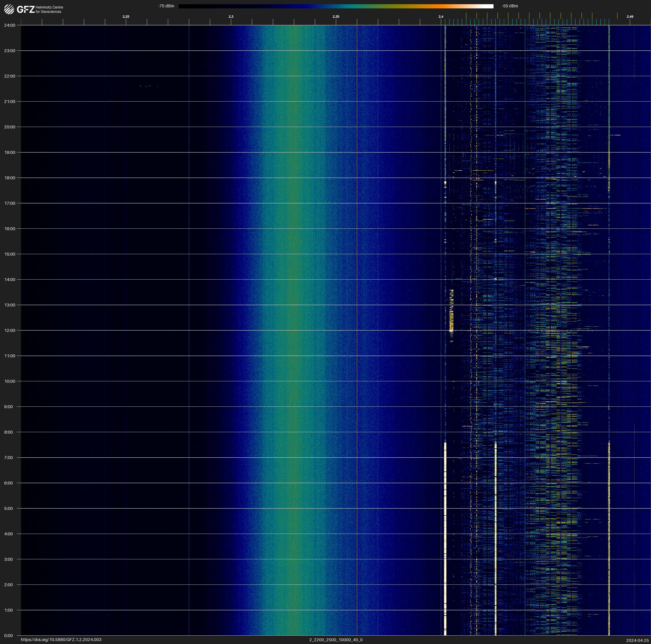Click the 12:00 time axis label
651x644 pixels.
coord(10,330)
